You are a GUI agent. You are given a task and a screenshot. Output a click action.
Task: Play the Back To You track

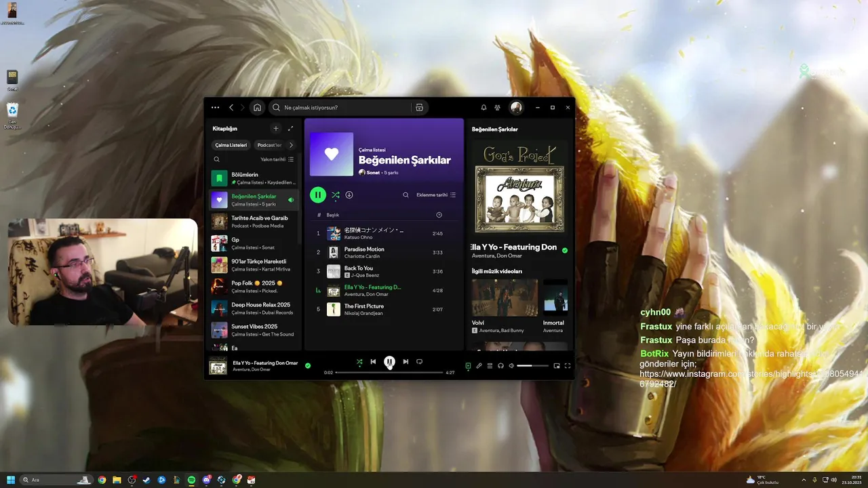[x=384, y=271]
